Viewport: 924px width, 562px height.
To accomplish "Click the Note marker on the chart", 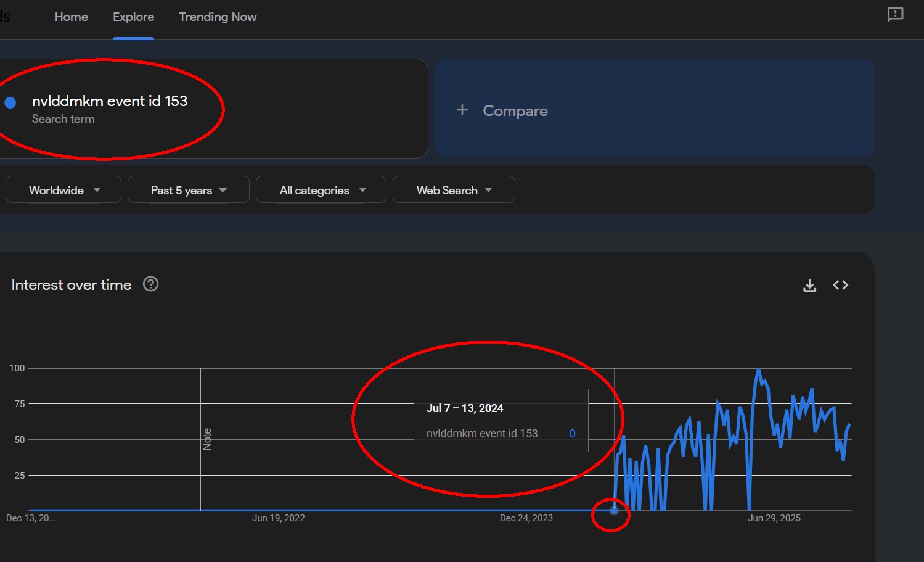I will point(207,439).
